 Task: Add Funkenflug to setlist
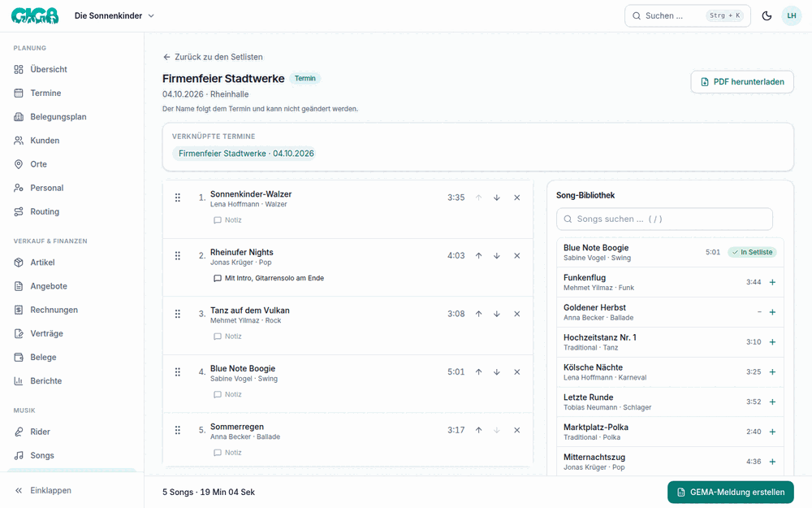tap(772, 283)
